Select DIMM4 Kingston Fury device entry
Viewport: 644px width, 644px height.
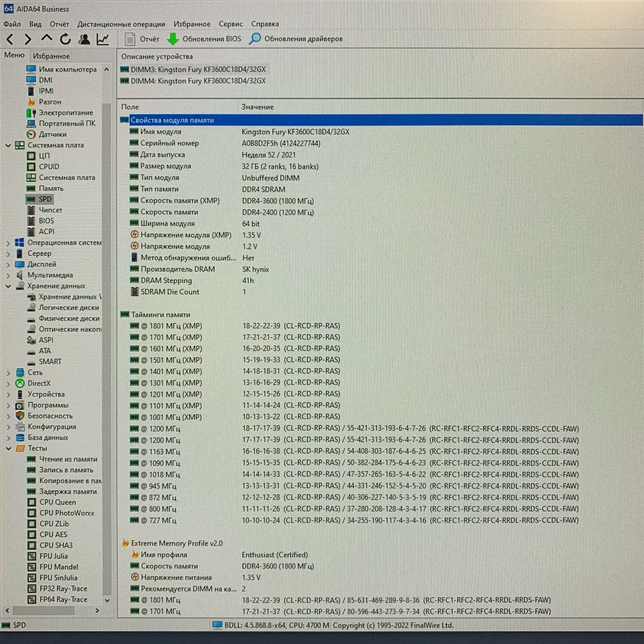click(198, 81)
